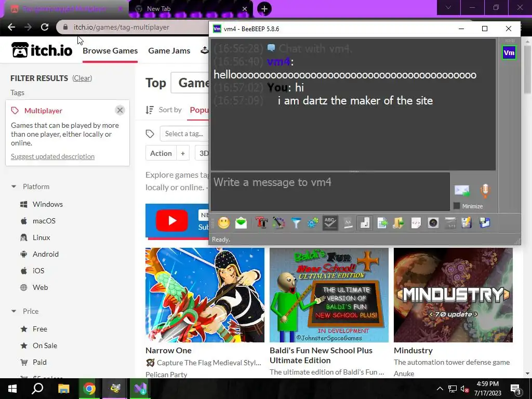Image resolution: width=532 pixels, height=399 pixels.
Task: Record a voice message with the microphone
Action: (x=485, y=191)
